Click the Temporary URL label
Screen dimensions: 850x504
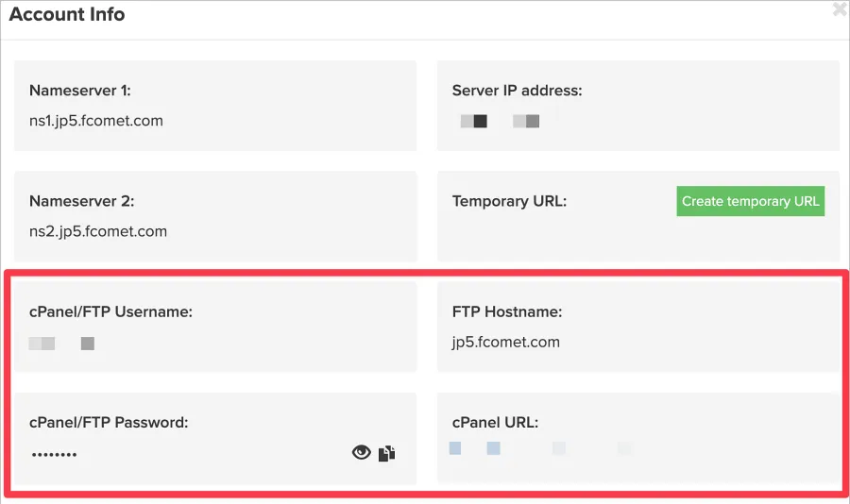pyautogui.click(x=510, y=201)
